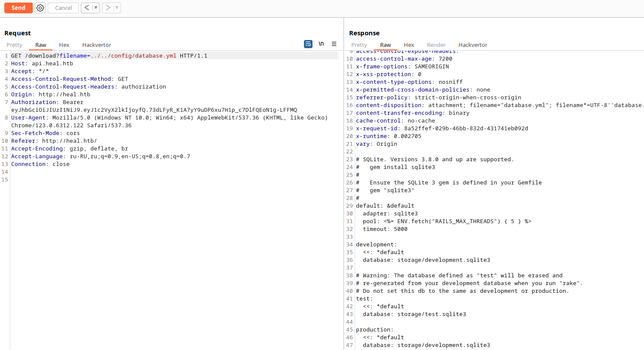Click 'x-frame-options: SAMEORIGIN' in Response

[402, 67]
